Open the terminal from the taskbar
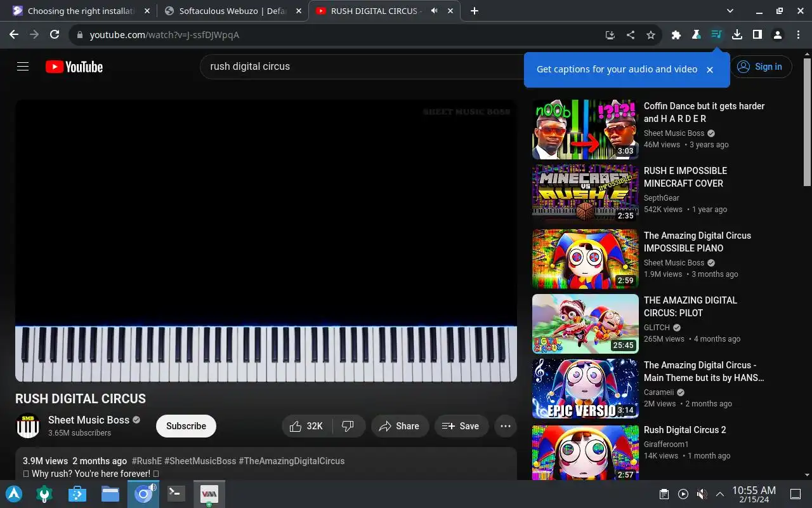This screenshot has width=812, height=508. click(176, 494)
